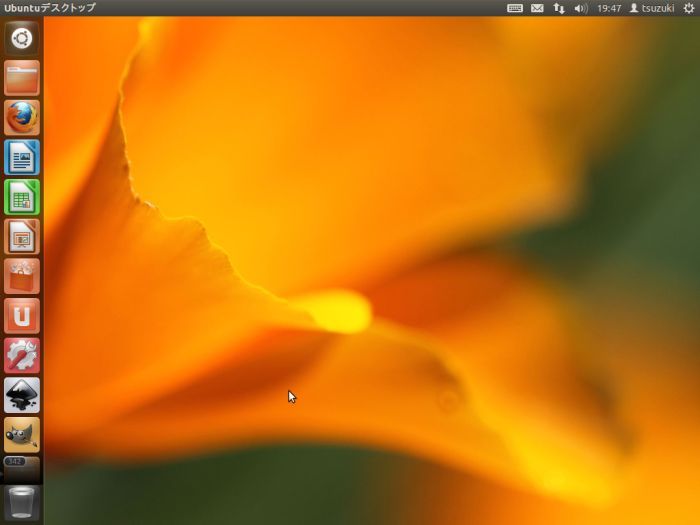Launch Inkscape vector editor
This screenshot has height=525, width=700.
pos(22,395)
